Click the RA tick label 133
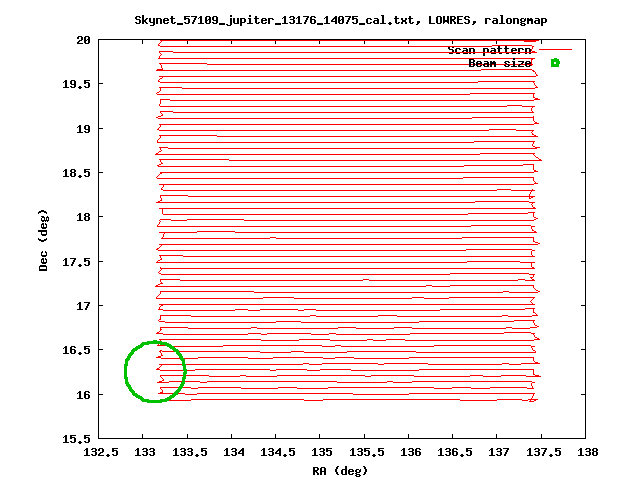Screen dimensions: 640x480 pos(144,452)
